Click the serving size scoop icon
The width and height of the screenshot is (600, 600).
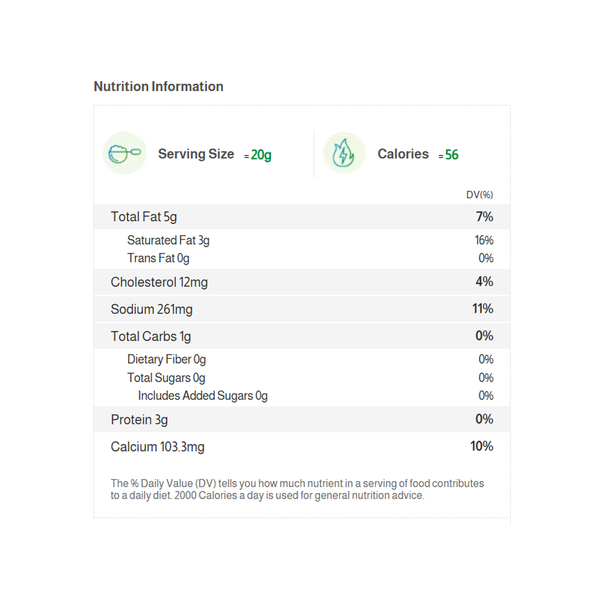click(x=124, y=154)
